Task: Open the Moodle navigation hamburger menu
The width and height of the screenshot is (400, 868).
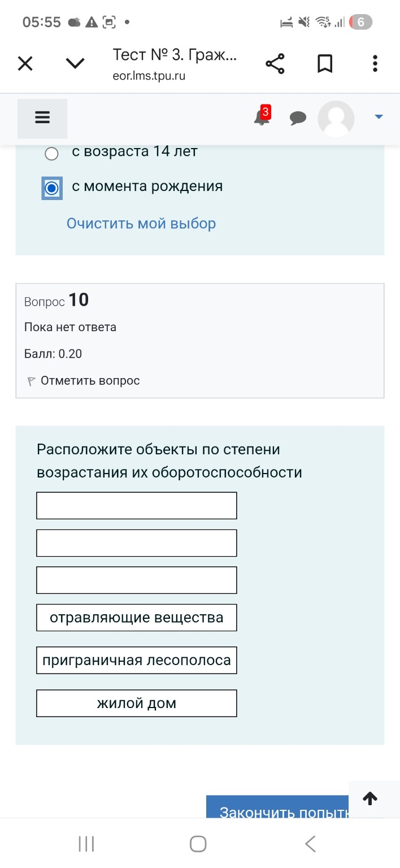Action: 42,118
